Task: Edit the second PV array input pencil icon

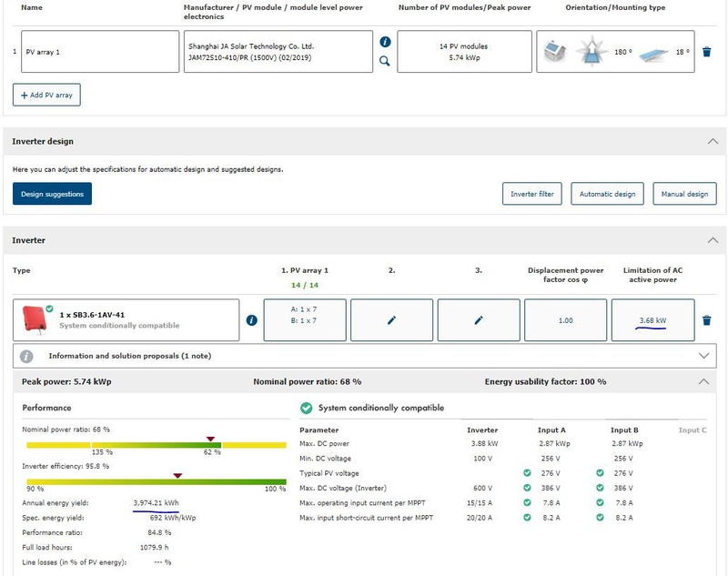Action: click(x=391, y=320)
